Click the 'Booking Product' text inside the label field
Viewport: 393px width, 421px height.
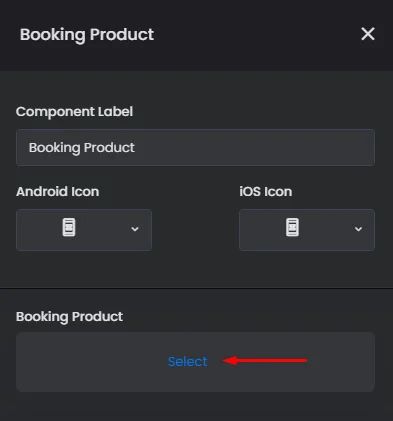(x=82, y=148)
